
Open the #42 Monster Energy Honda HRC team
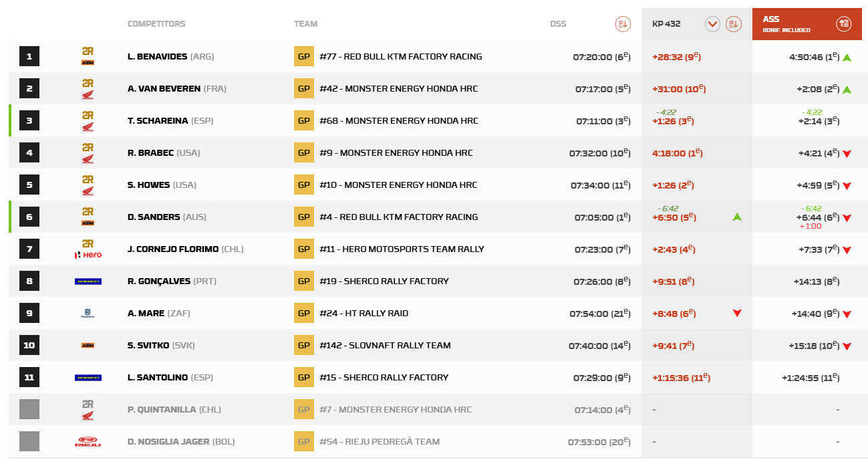pyautogui.click(x=398, y=89)
